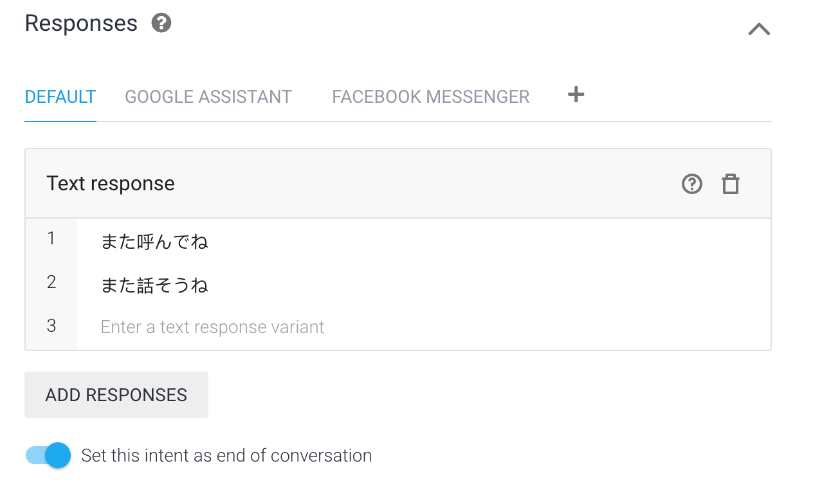Click empty area of Text response header bar
The width and height of the screenshot is (822, 504).
click(425, 184)
